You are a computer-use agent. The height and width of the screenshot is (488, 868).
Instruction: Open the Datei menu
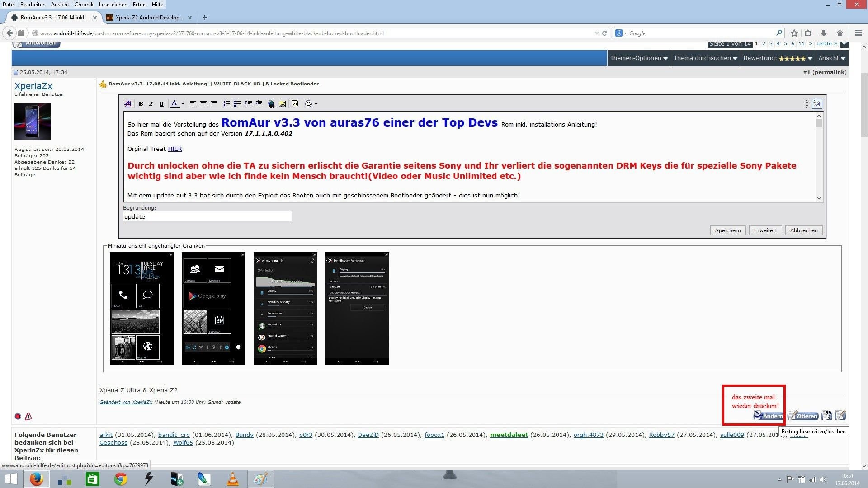click(x=9, y=5)
